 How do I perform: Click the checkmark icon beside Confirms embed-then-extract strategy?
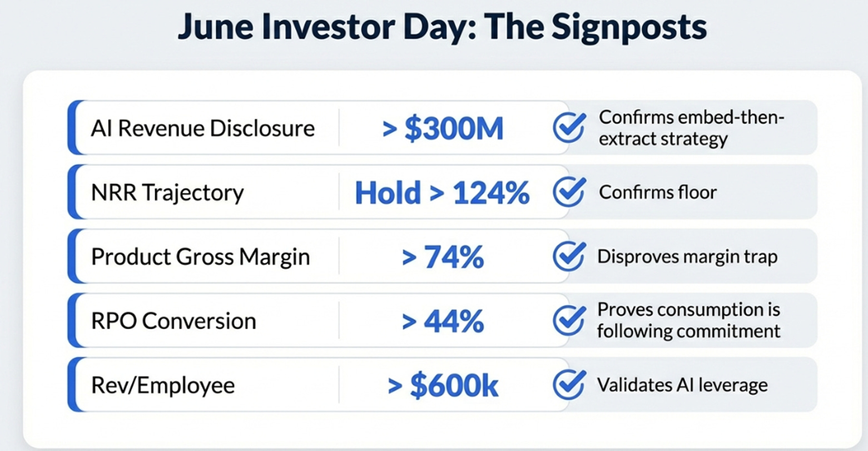pyautogui.click(x=569, y=127)
